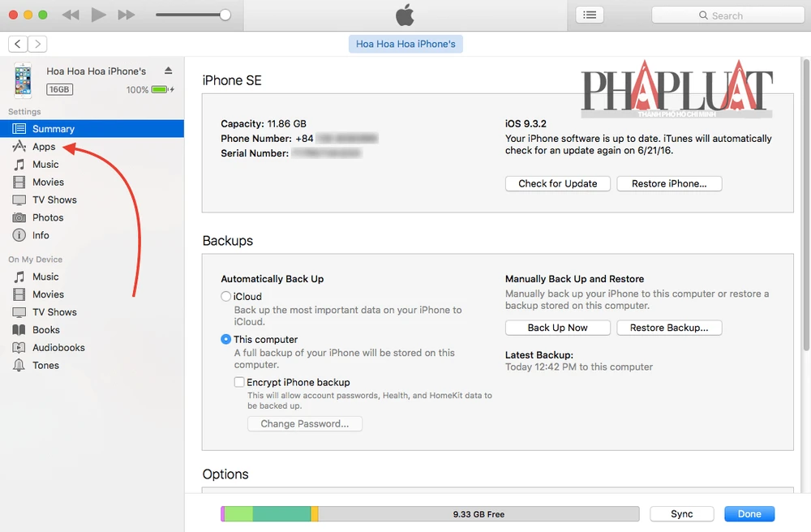Screen dimensions: 811x532
Task: Select Photos with the camera icon
Action: point(48,217)
